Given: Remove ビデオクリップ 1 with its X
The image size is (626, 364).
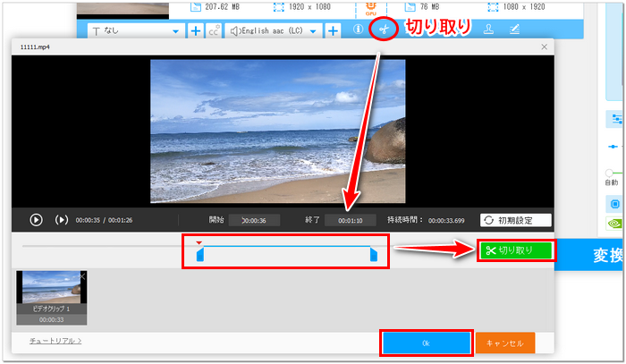Looking at the screenshot, I should 82,276.
